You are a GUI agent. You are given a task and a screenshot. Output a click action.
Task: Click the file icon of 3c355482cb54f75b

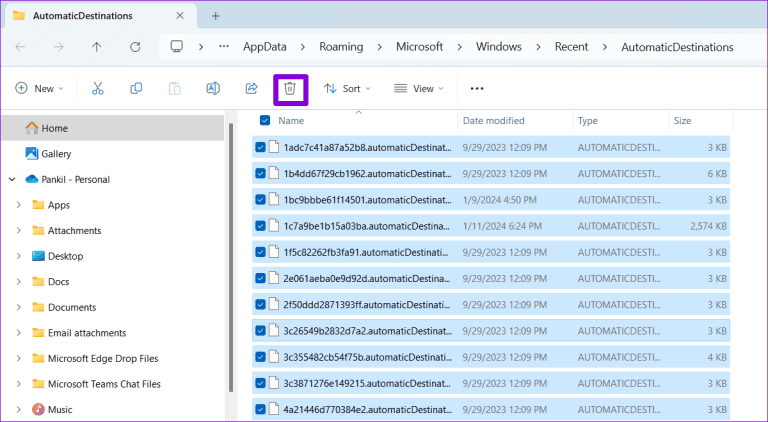point(274,357)
